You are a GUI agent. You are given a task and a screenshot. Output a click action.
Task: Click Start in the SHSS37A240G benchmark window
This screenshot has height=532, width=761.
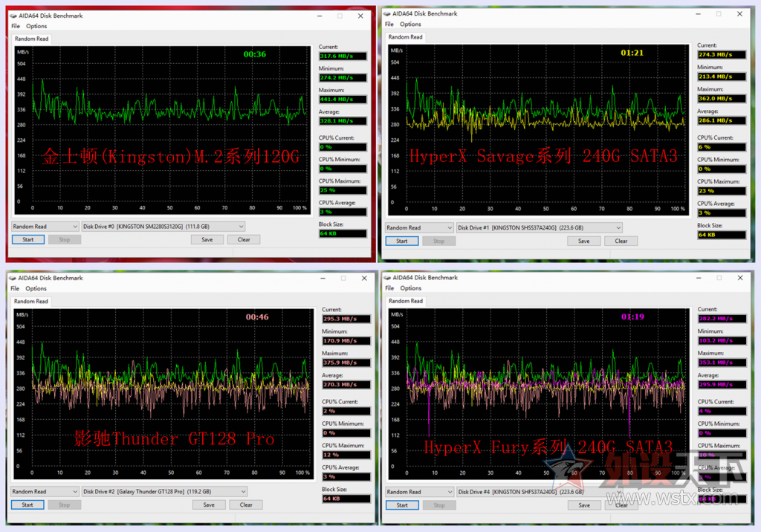pos(402,241)
